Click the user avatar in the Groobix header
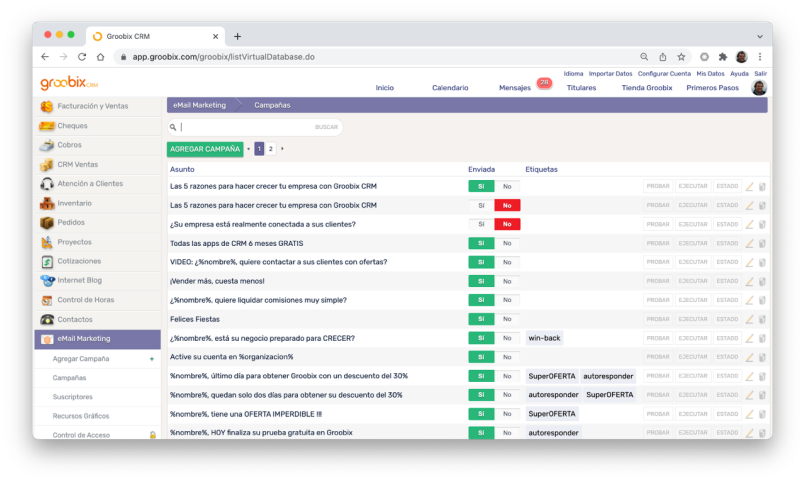805x482 pixels. 759,88
